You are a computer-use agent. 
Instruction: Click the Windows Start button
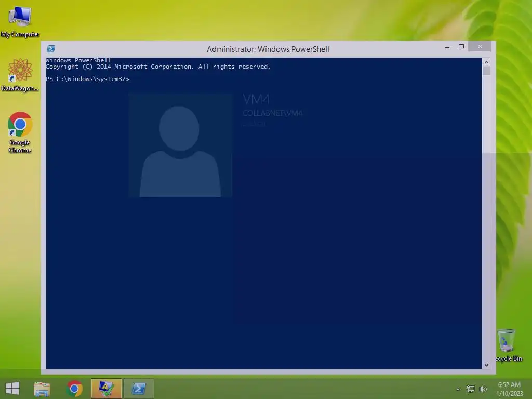point(12,389)
